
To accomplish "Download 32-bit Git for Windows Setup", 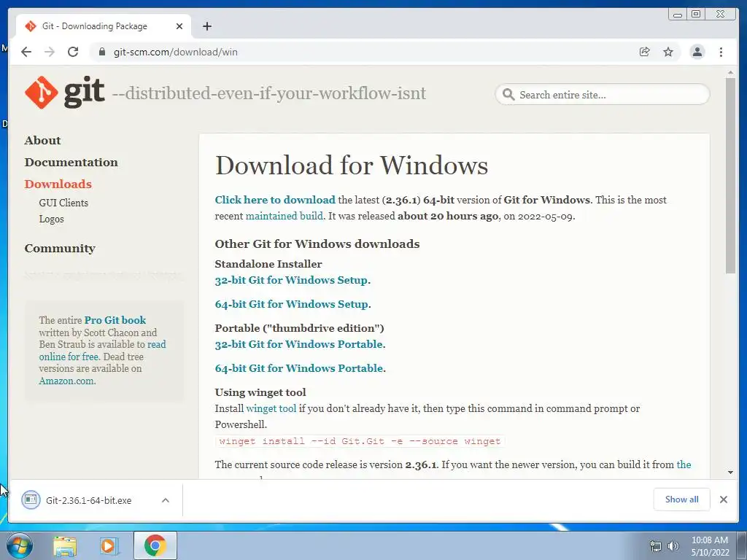I will [x=291, y=280].
